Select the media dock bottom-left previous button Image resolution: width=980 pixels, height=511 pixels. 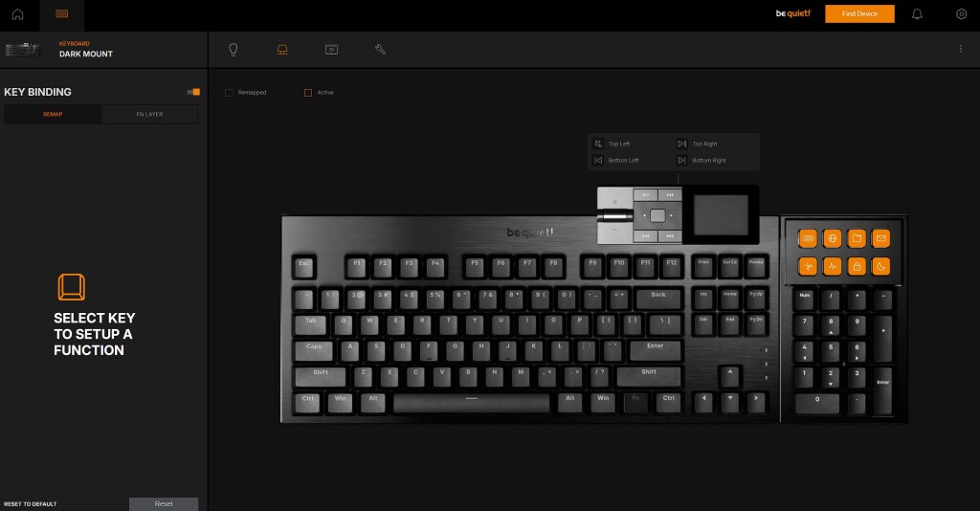(646, 236)
